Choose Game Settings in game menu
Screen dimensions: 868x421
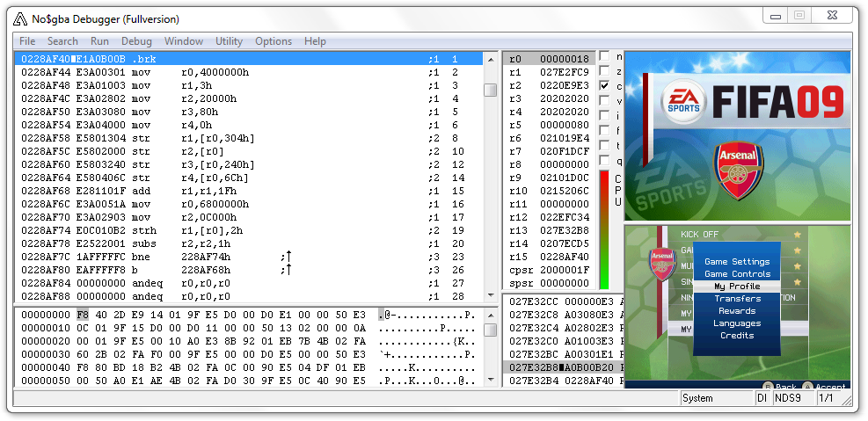point(737,261)
